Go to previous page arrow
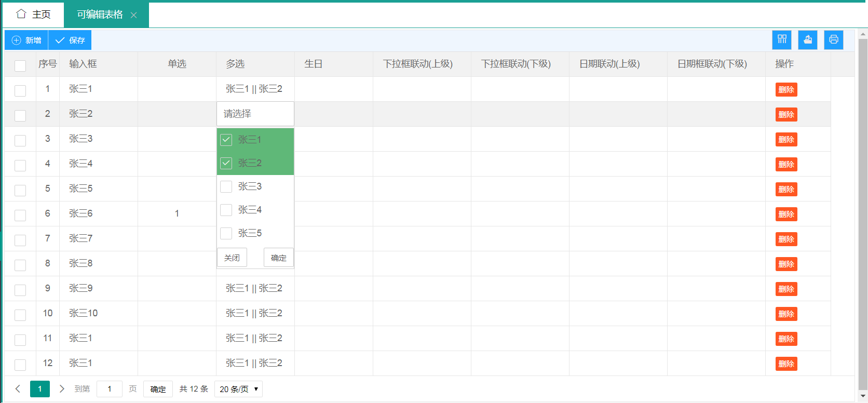 click(x=18, y=389)
